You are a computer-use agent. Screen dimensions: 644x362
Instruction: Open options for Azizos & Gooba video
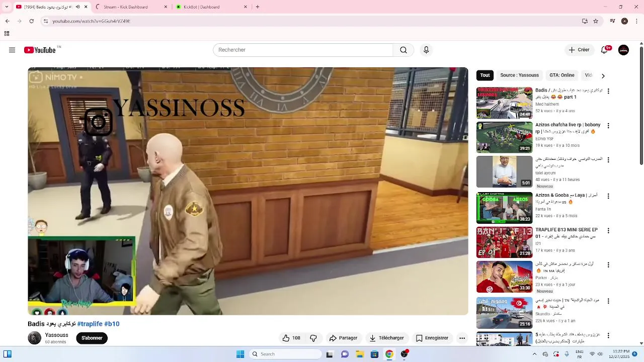pyautogui.click(x=608, y=196)
